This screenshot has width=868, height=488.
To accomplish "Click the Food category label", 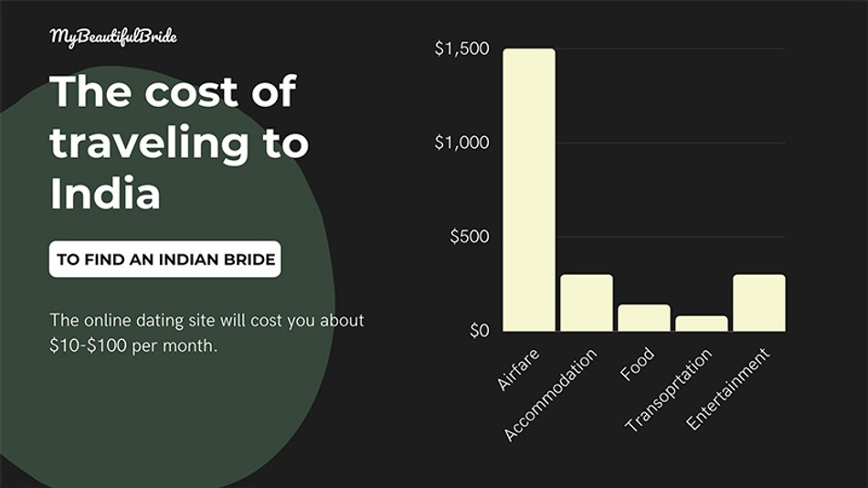I will (x=637, y=365).
